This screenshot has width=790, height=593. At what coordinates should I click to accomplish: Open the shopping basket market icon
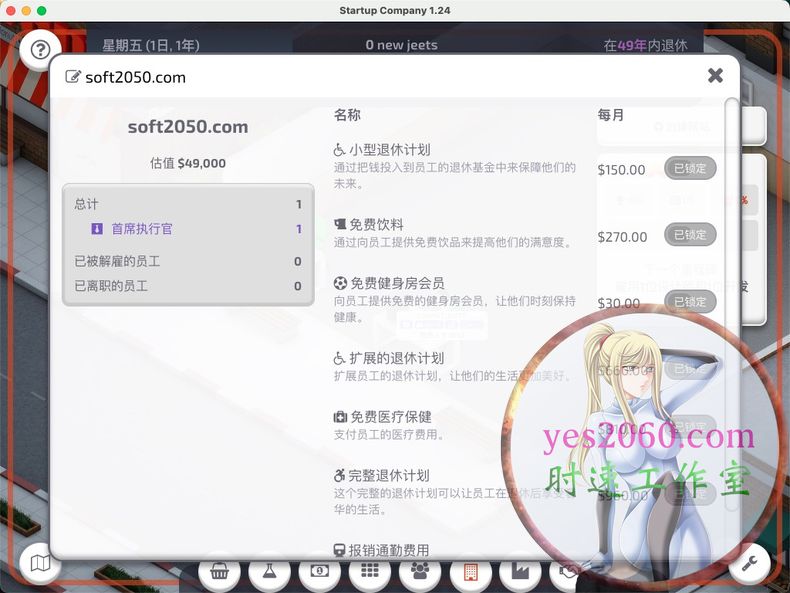tap(219, 571)
